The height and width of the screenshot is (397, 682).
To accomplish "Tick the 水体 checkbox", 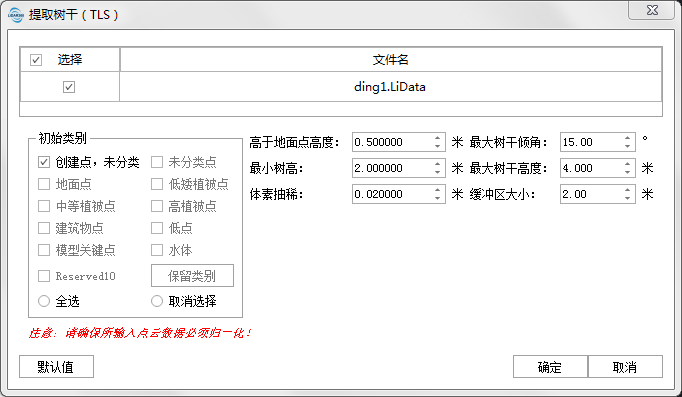I will (157, 250).
